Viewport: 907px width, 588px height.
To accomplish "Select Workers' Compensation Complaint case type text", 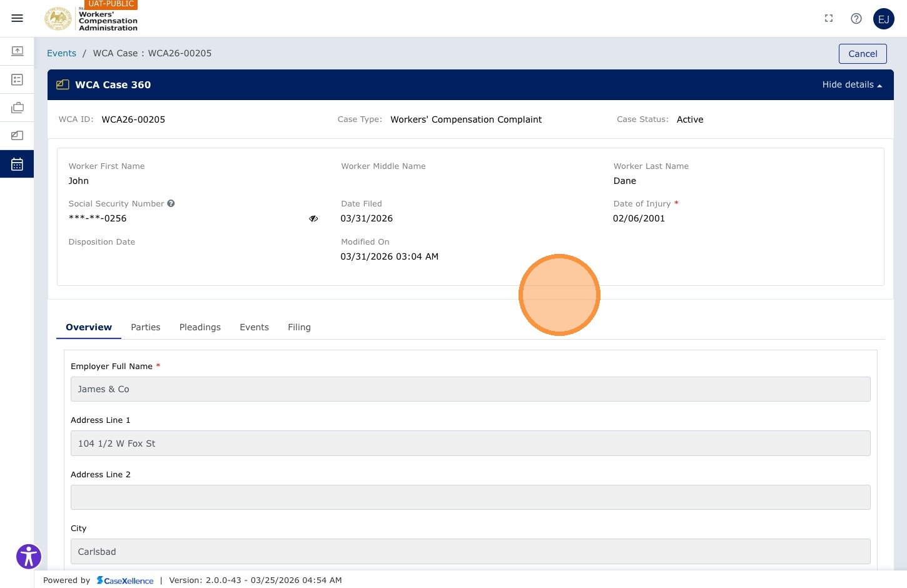I will 466,119.
